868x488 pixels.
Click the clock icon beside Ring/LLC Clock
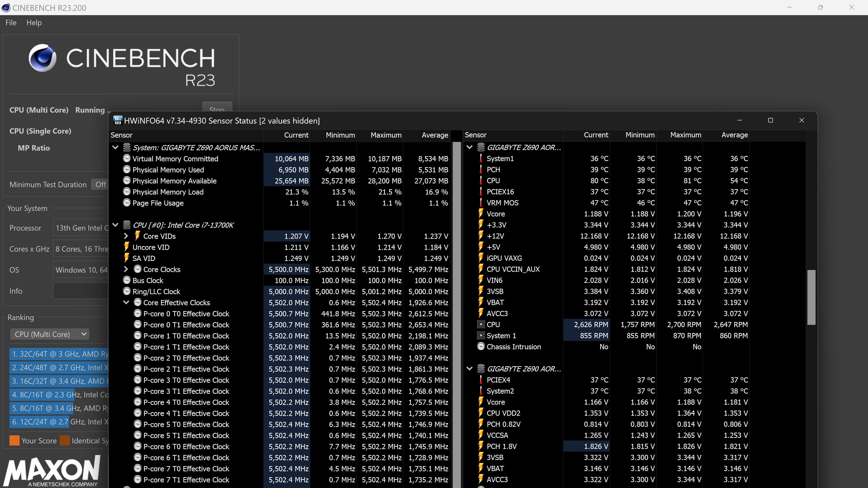[127, 292]
